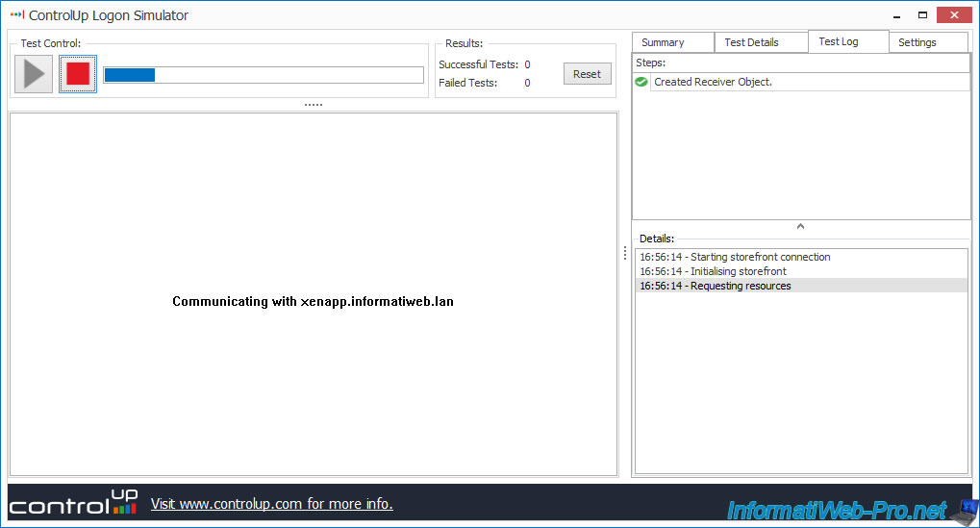Go to the Settings tab
The height and width of the screenshot is (528, 980).
tap(928, 42)
